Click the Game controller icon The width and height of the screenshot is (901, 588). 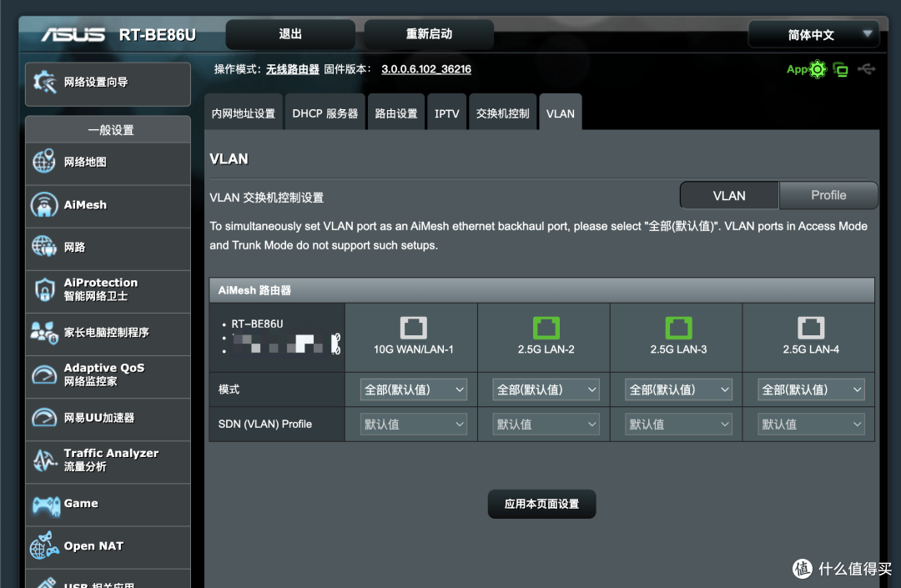[x=44, y=504]
